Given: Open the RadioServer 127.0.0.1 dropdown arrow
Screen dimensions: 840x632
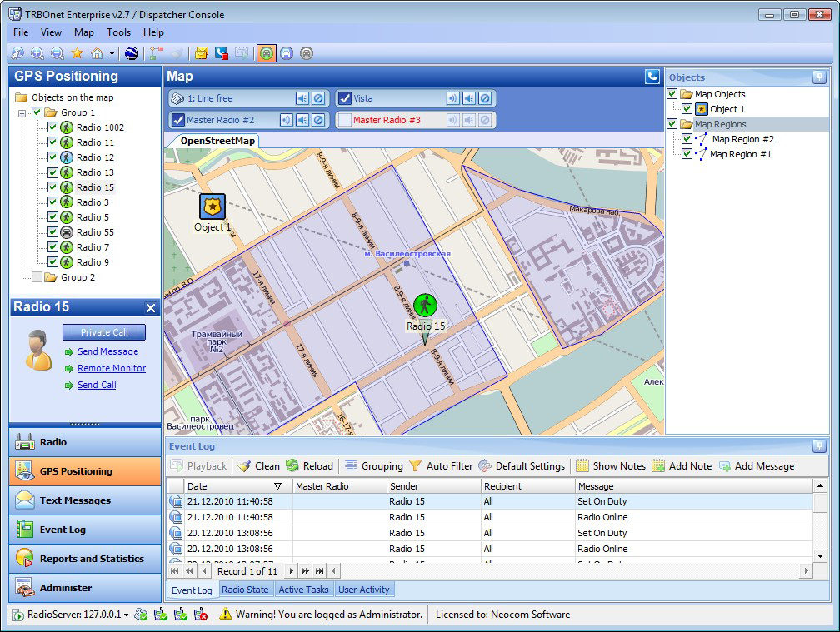Looking at the screenshot, I should pos(127,615).
